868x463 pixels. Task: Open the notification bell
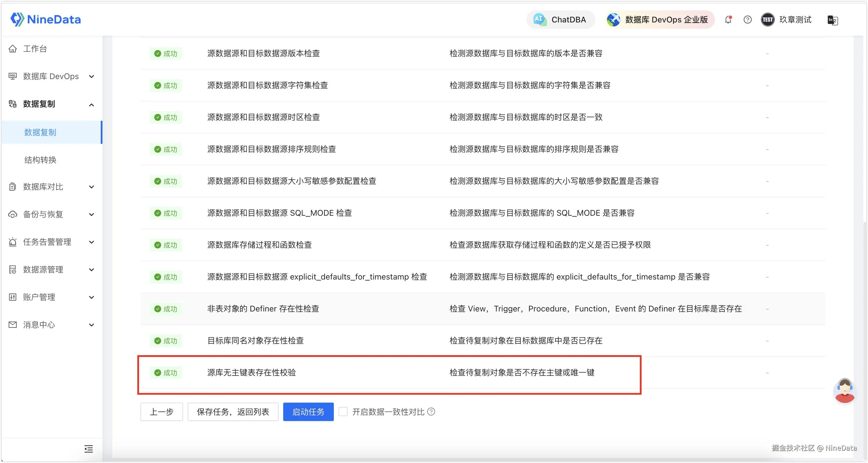click(x=728, y=20)
